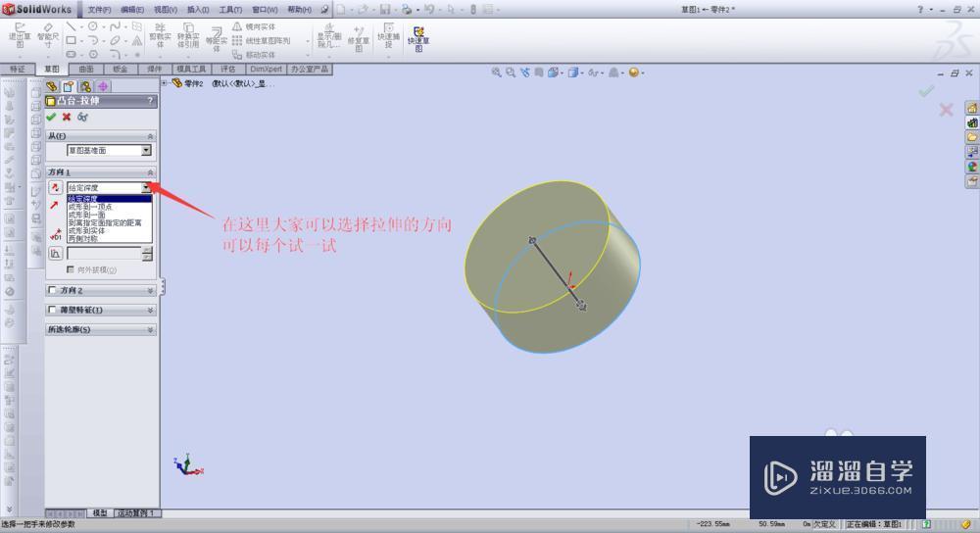Open the 视图(V) menu
Viewport: 980px width, 533px height.
pyautogui.click(x=166, y=10)
